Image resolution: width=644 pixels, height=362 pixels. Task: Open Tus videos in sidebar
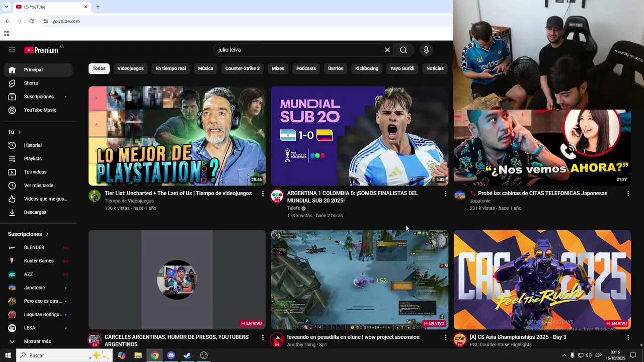tap(38, 172)
